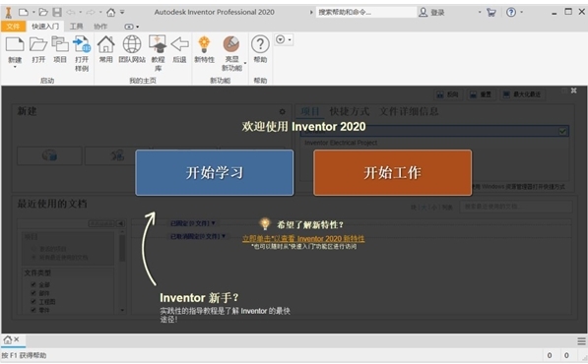Click the 最大化最近 button in the home toolbar
Viewport: 588px width, 364px height.
tap(522, 94)
